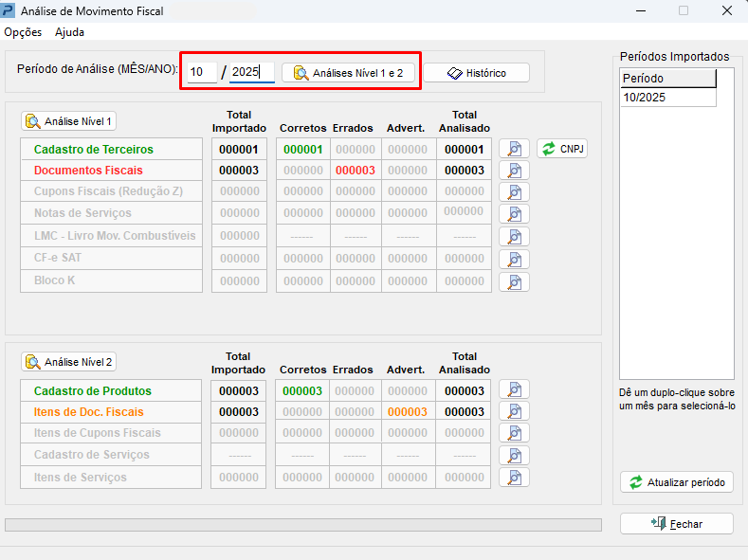Screen dimensions: 748x560
Task: Open details icon for Cadastro de Terceiros row
Action: point(514,149)
